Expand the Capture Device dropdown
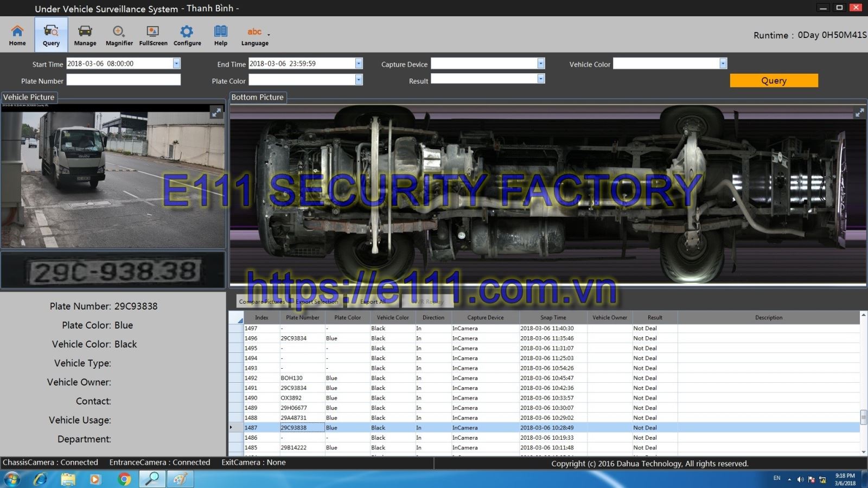 click(x=541, y=63)
